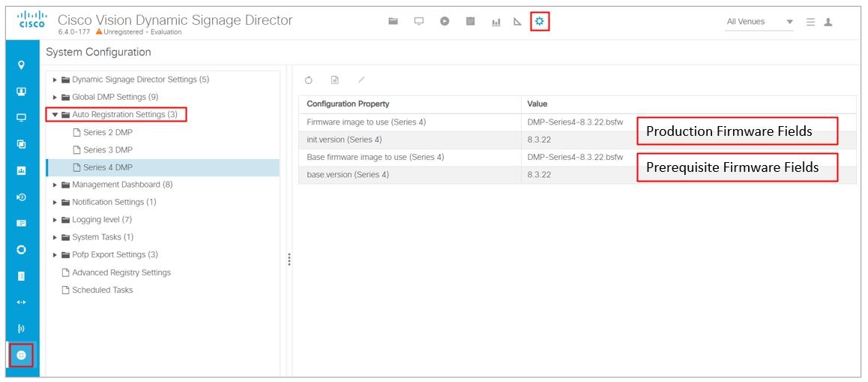The image size is (868, 382).
Task: Select Series 4 DMP in the tree
Action: [163, 167]
